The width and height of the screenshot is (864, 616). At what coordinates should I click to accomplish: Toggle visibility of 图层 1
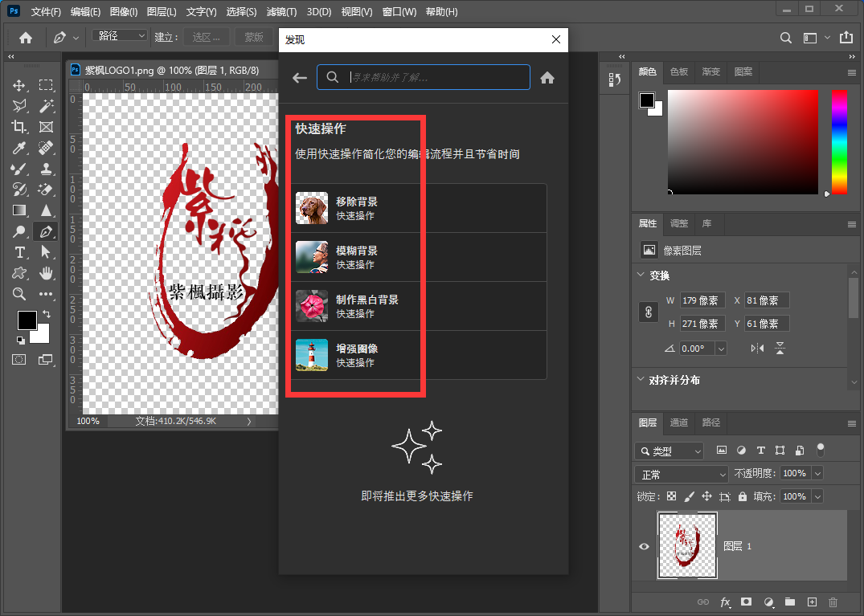(644, 547)
